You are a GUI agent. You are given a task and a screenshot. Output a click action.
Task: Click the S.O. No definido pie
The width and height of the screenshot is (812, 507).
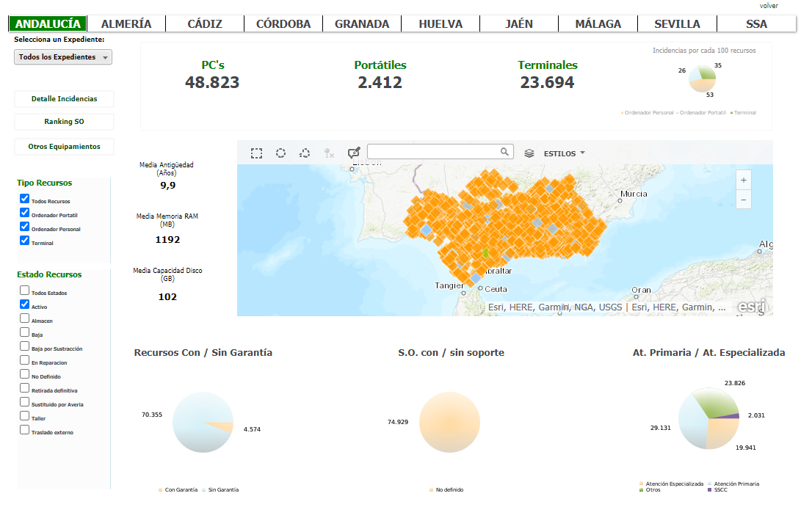coord(449,422)
